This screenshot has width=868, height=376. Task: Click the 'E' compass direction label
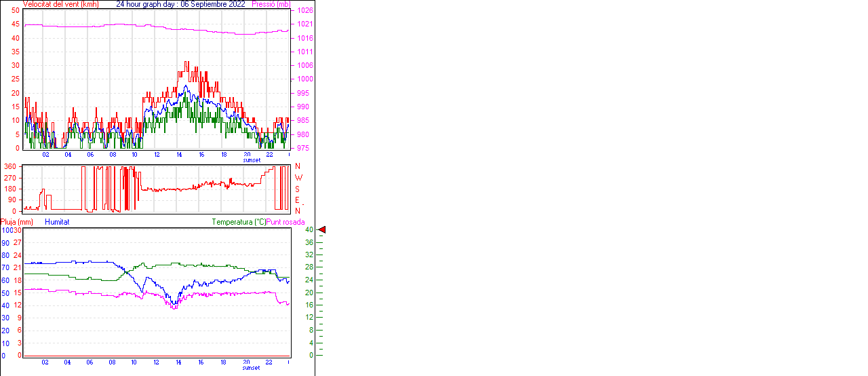[x=298, y=200]
